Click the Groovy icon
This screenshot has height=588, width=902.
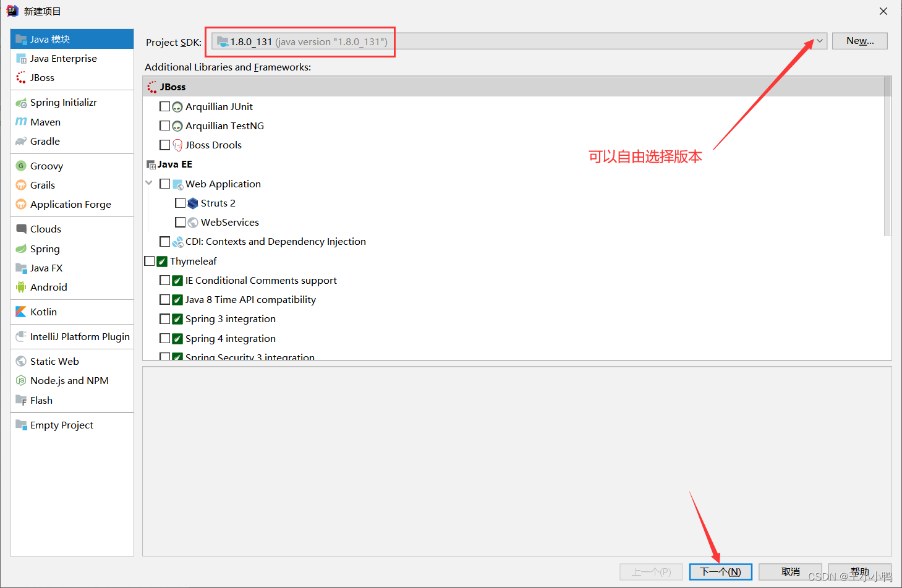coord(21,166)
